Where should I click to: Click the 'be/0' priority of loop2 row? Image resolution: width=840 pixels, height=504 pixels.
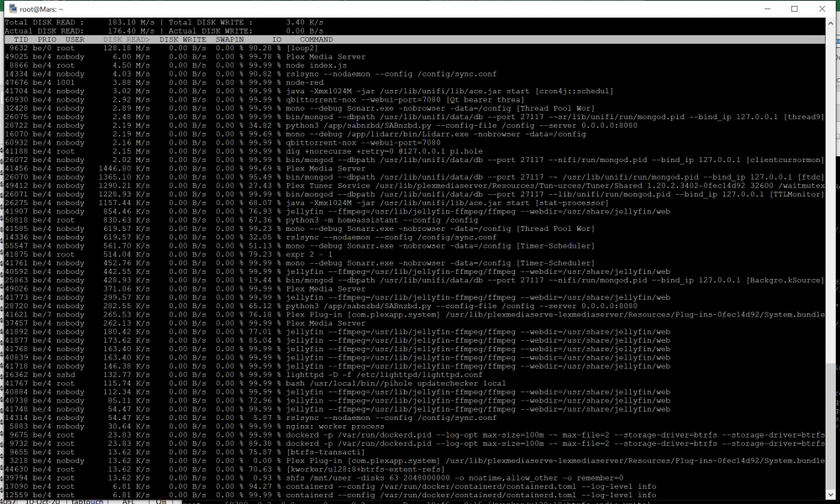pyautogui.click(x=42, y=48)
